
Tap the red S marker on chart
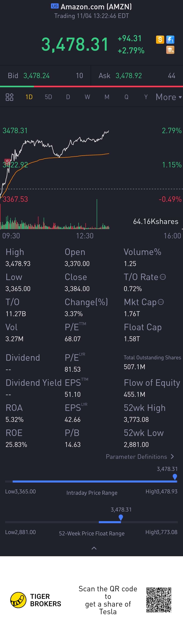7,161
